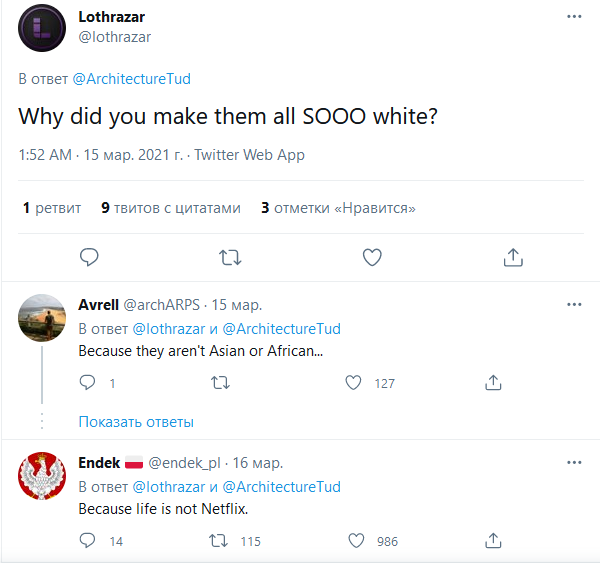600x563 pixels.
Task: Retweet Avrell's reply
Action: coord(221,382)
